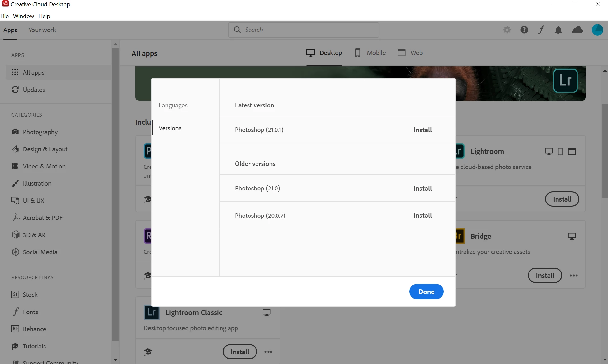The width and height of the screenshot is (608, 364).
Task: Switch to the Desktop tab
Action: pyautogui.click(x=324, y=53)
